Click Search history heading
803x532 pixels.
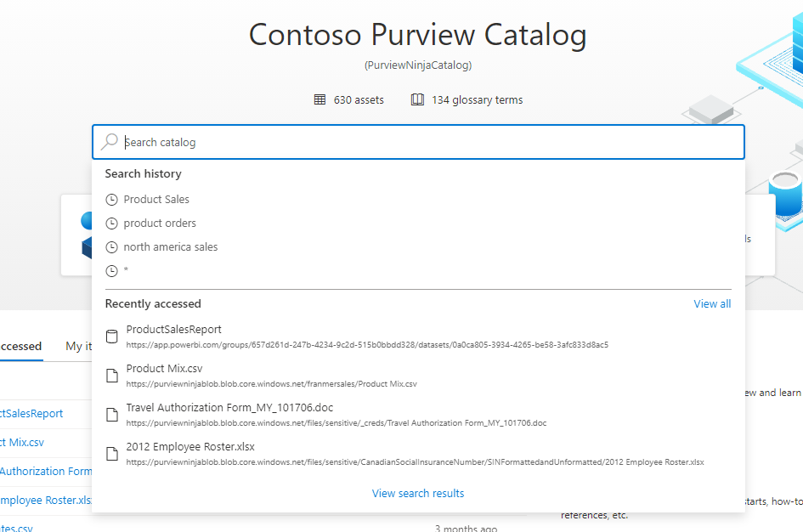coord(144,173)
